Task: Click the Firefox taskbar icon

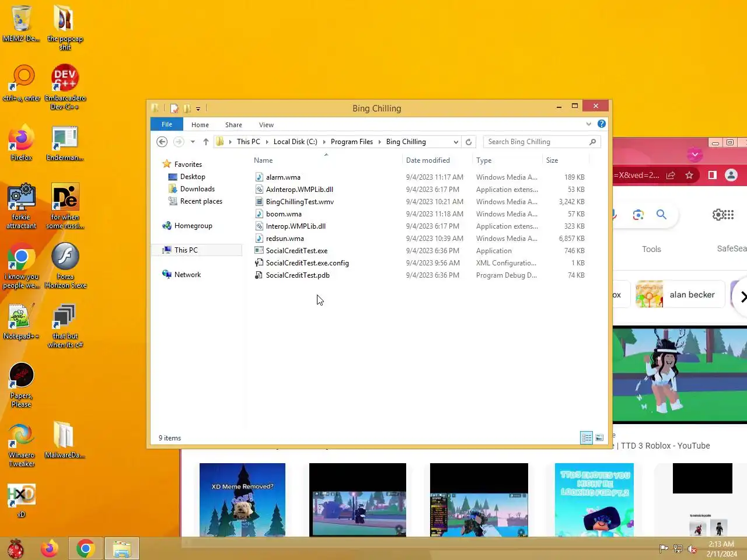Action: [50, 549]
